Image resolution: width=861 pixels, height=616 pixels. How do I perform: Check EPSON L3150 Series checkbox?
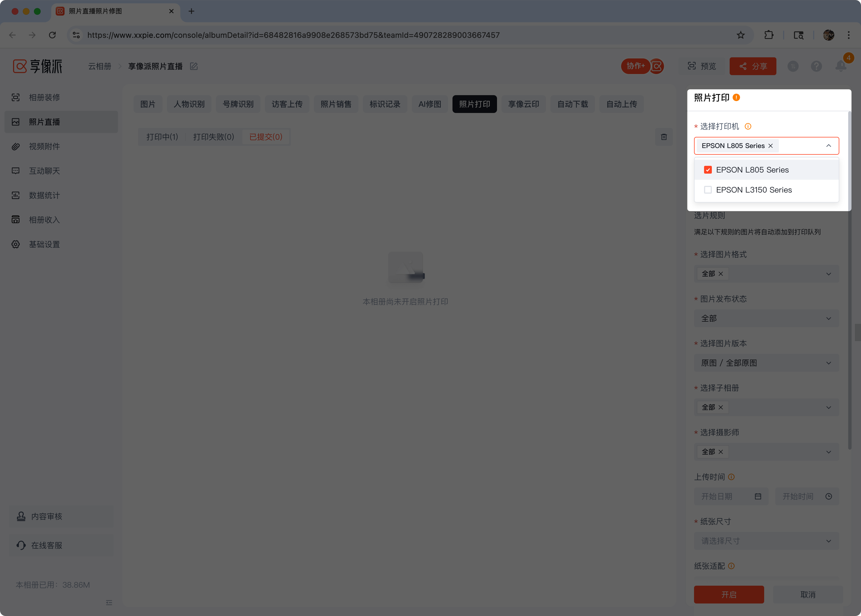coord(708,190)
